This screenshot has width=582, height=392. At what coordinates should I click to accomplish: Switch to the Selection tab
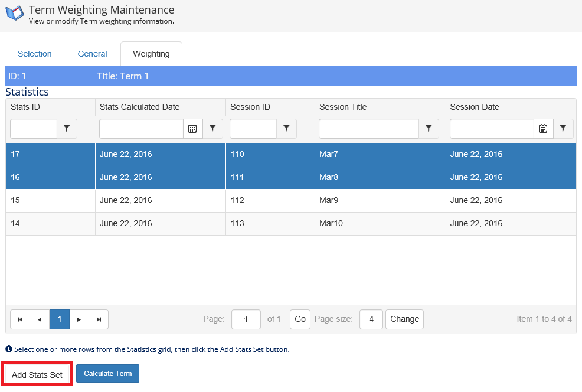point(35,54)
